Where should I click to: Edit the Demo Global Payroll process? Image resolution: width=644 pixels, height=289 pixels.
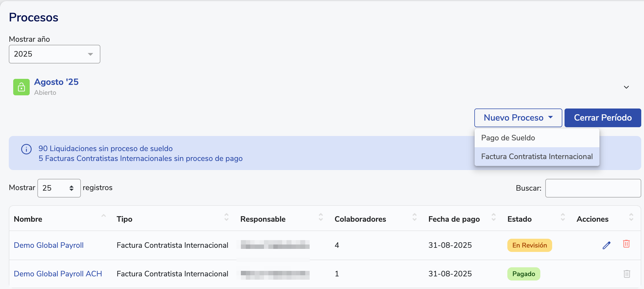coord(606,245)
